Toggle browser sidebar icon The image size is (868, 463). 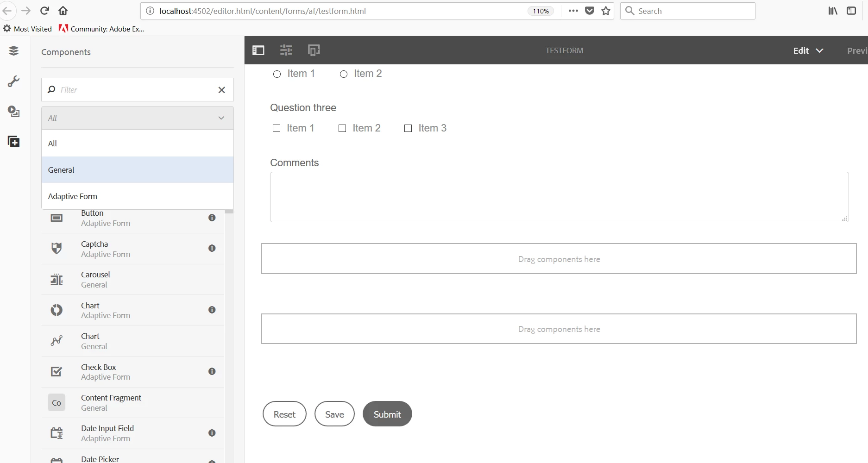(851, 11)
